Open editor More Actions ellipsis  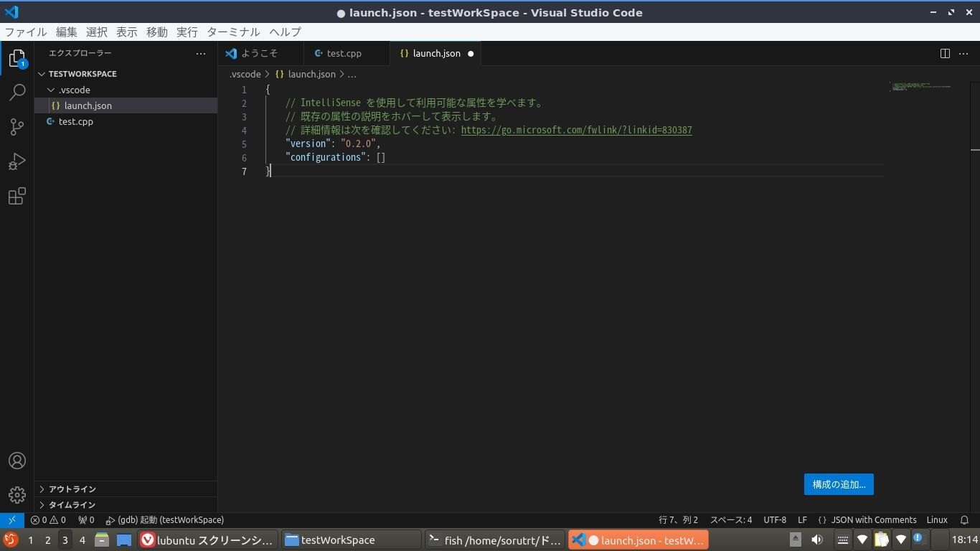pos(964,53)
